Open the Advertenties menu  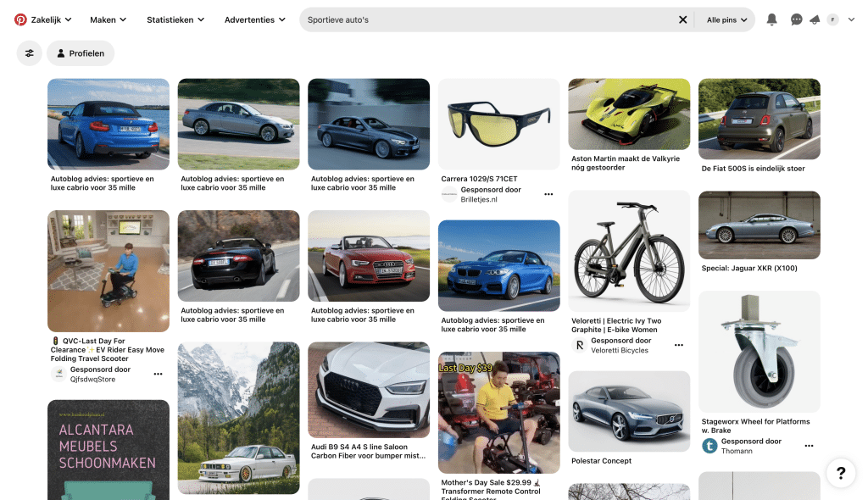[254, 20]
